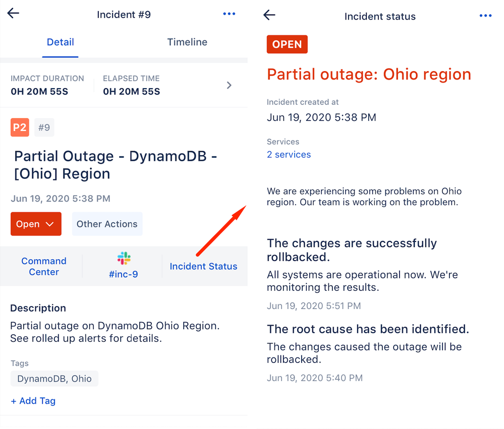504x429 pixels.
Task: Select the DynamoDB, Ohio tag chip
Action: [54, 379]
